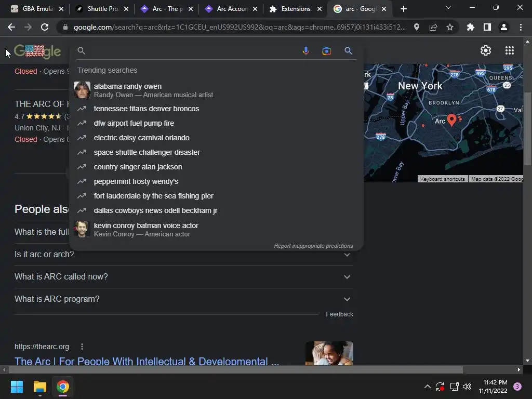
Task: Select 'fort lauderdale by the sea fishing pier'
Action: (x=217, y=196)
